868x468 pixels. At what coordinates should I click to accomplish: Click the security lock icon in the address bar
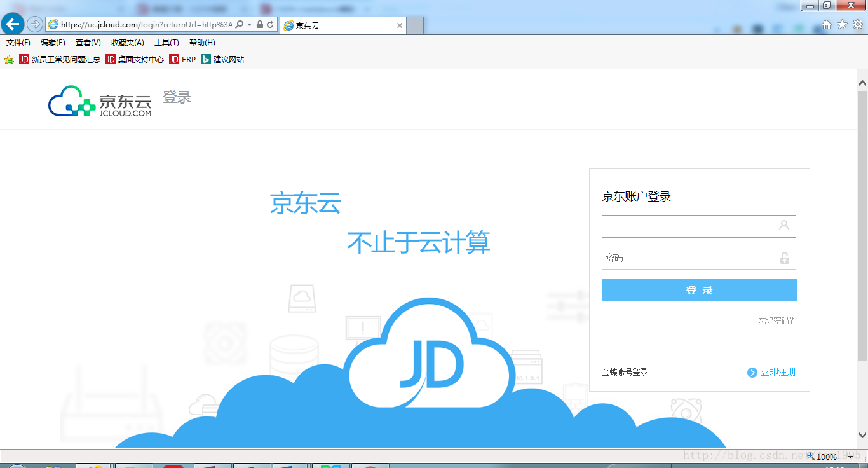[260, 24]
